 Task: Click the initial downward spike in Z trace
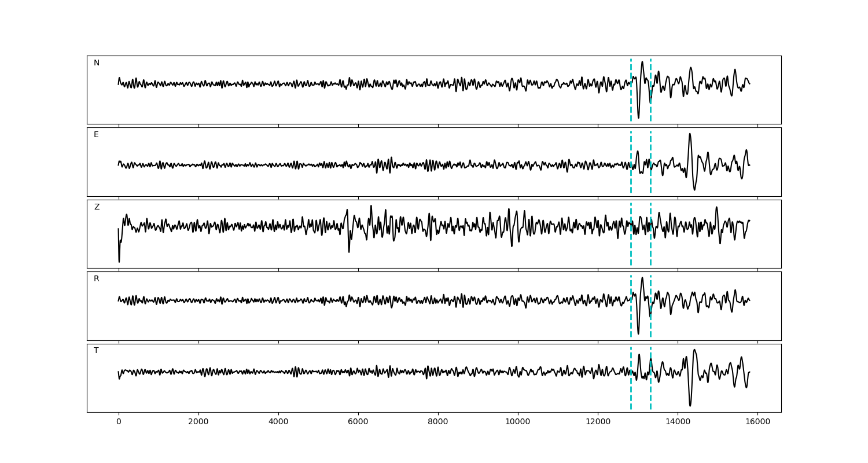[119, 260]
